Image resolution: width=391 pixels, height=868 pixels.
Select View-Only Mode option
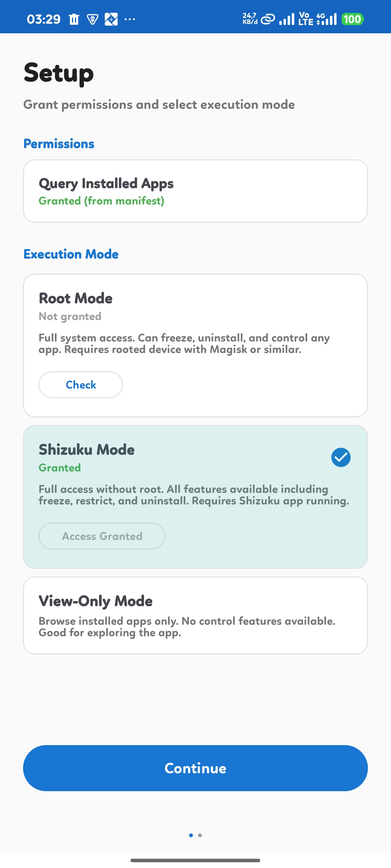195,615
